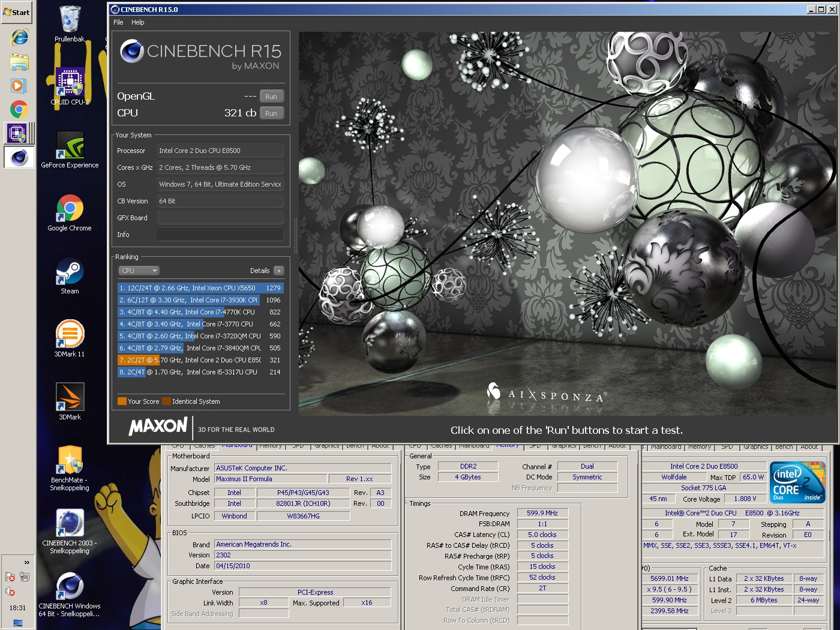Select the Xeon X5650 ranking row
Viewport: 840px width, 630px height.
click(x=200, y=288)
